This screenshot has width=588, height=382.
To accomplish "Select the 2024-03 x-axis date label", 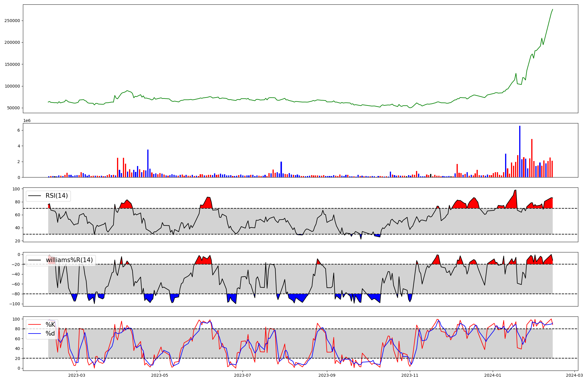I will (x=574, y=375).
